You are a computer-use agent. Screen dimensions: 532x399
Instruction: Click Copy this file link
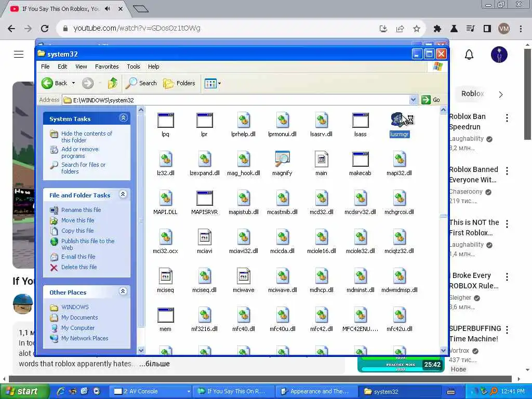tap(77, 231)
